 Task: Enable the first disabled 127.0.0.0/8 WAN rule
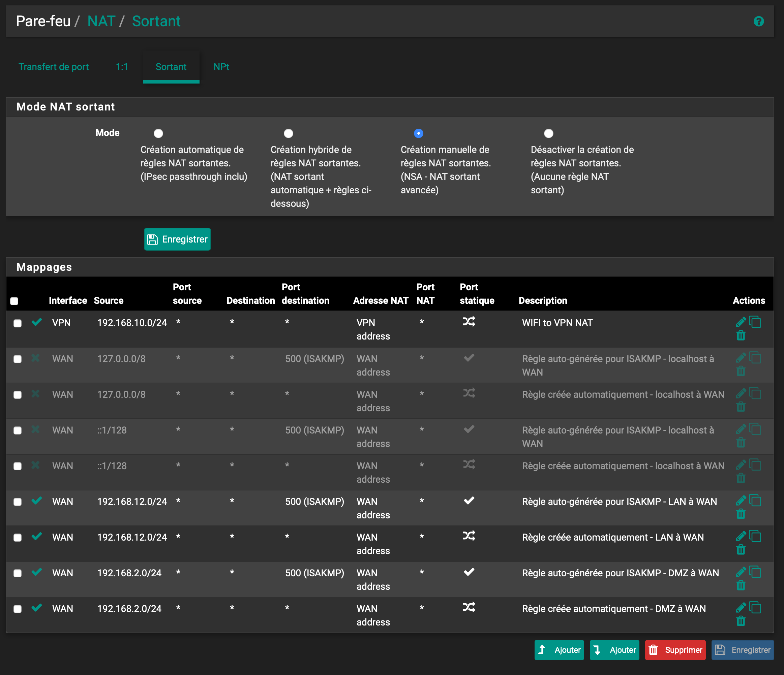(x=36, y=358)
